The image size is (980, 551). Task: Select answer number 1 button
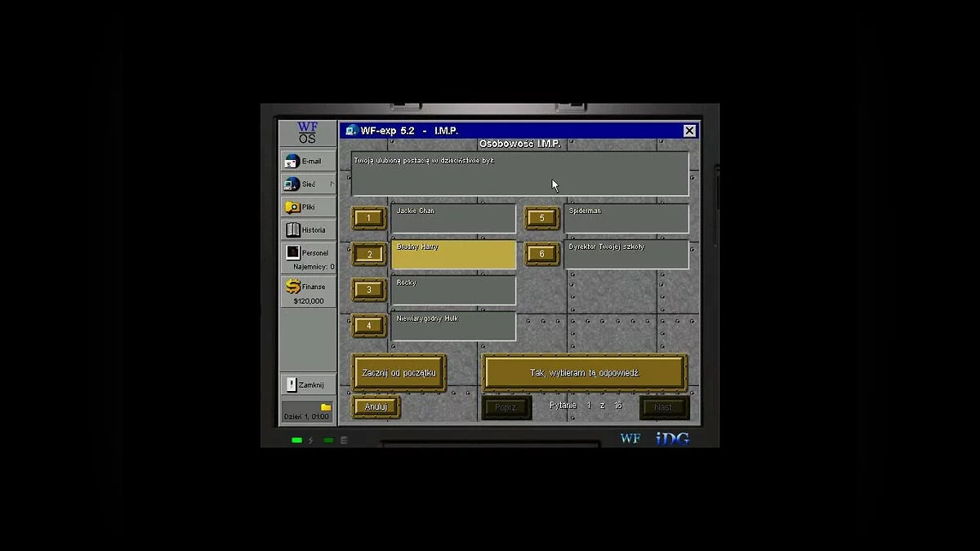pos(369,218)
